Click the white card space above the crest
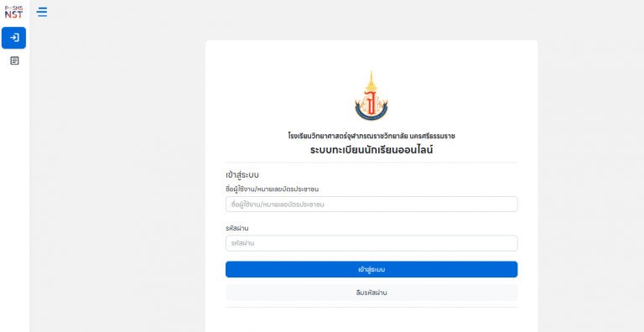 pyautogui.click(x=371, y=54)
